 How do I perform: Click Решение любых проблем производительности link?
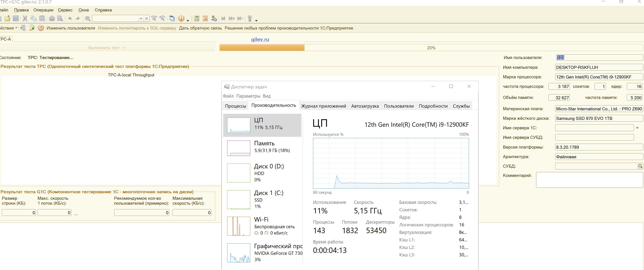[289, 28]
